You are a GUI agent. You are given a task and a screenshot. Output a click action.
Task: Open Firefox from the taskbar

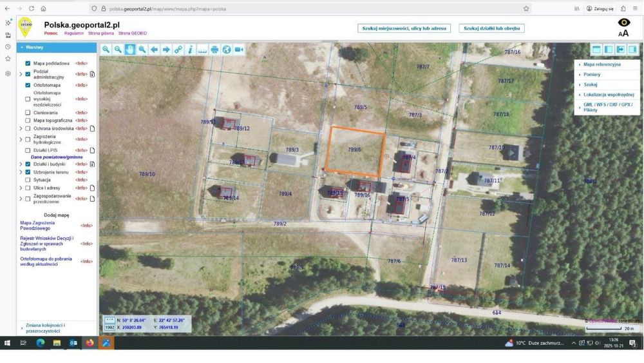pos(90,343)
